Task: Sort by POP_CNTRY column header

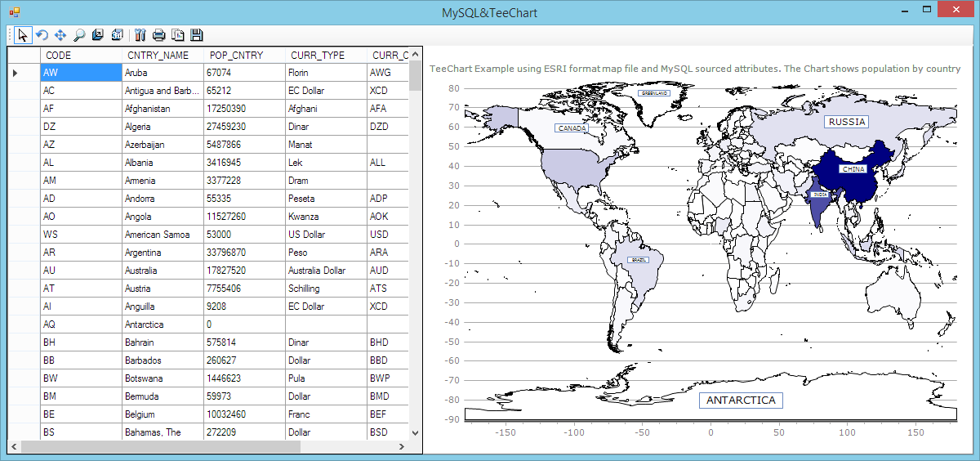Action: click(244, 55)
